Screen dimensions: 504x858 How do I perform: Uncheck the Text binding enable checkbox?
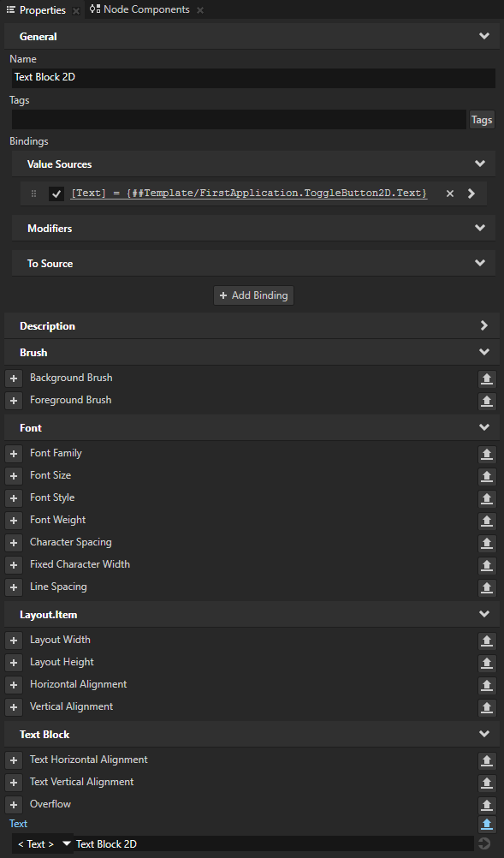(x=56, y=193)
